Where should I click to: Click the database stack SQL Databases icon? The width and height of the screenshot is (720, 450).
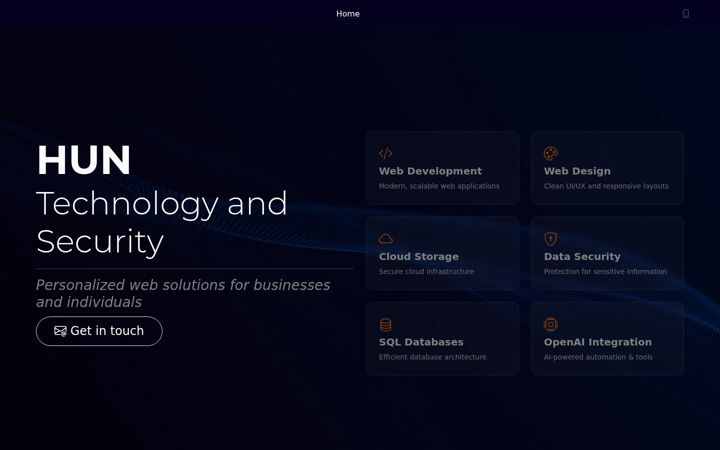[386, 325]
